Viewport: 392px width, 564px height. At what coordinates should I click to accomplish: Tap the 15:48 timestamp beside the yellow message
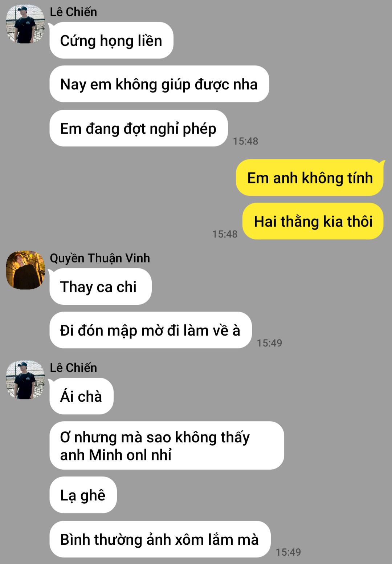click(225, 234)
